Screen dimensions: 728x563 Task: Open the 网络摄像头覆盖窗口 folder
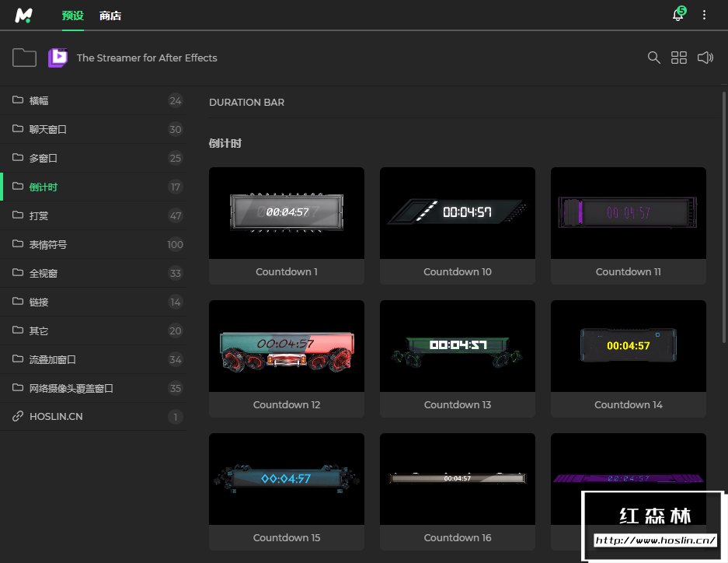click(71, 388)
